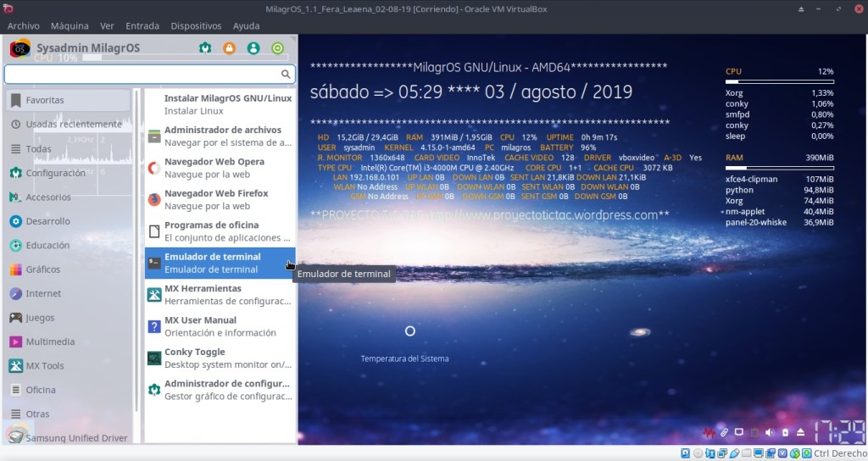This screenshot has width=868, height=461.
Task: Open the Configuración category
Action: click(x=69, y=173)
